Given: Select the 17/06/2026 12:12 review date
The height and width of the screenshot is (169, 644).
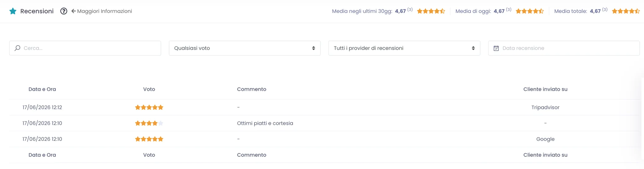Looking at the screenshot, I should click(x=42, y=108).
